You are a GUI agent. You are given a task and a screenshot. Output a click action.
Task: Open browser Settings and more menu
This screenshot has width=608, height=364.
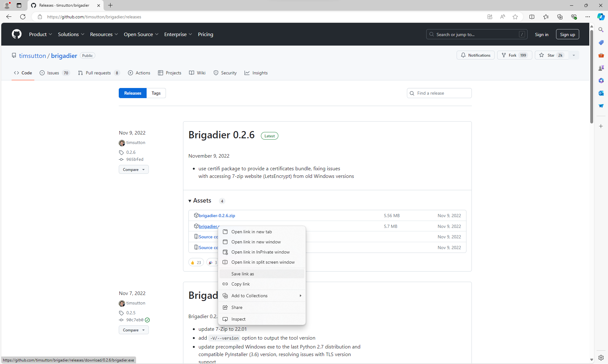pyautogui.click(x=587, y=17)
